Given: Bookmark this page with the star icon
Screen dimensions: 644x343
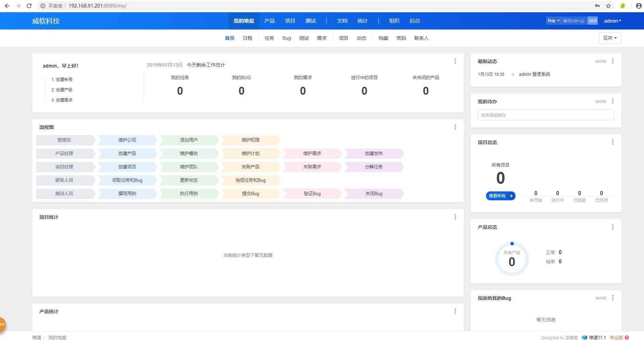Looking at the screenshot, I should (x=608, y=6).
